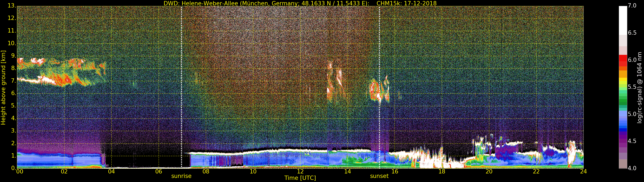Click the white segment of the colorbar
Screen dimensions: 644x182
click(x=623, y=20)
